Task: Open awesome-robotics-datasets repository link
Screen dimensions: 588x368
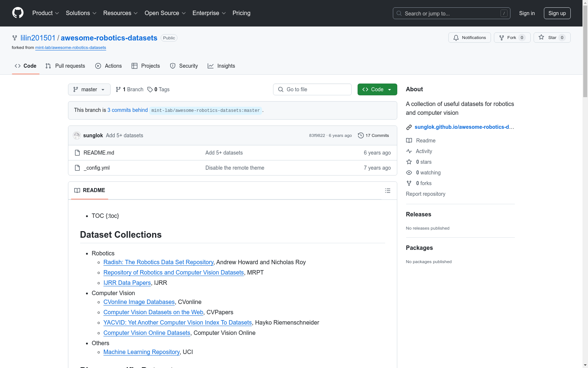Action: point(109,38)
